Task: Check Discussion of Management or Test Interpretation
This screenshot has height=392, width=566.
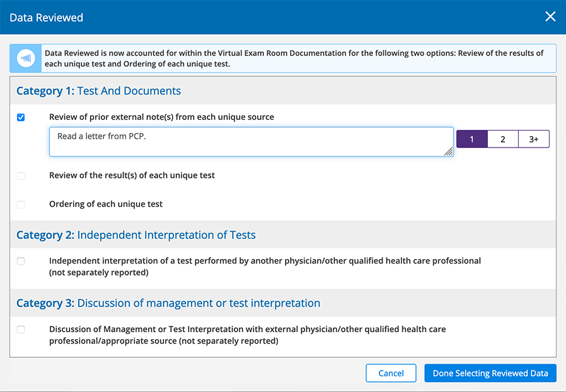Action: click(x=21, y=330)
